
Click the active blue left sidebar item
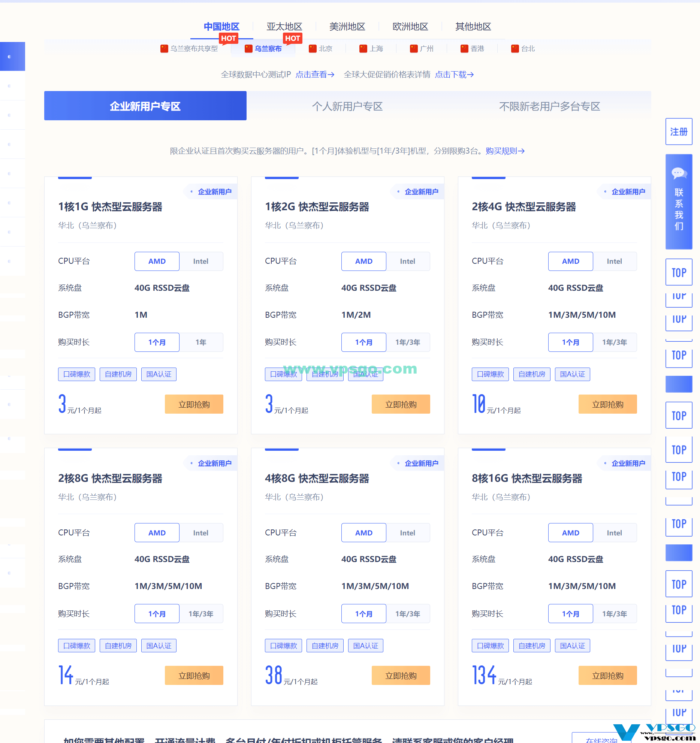pyautogui.click(x=12, y=56)
